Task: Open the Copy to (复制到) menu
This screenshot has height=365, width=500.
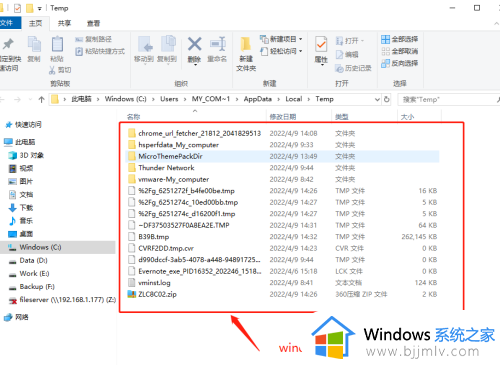Action: [167, 50]
